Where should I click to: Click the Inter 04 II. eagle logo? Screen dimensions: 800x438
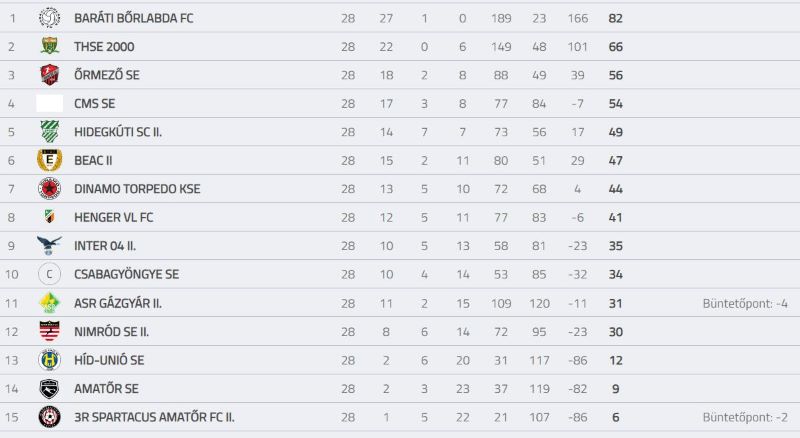point(49,246)
